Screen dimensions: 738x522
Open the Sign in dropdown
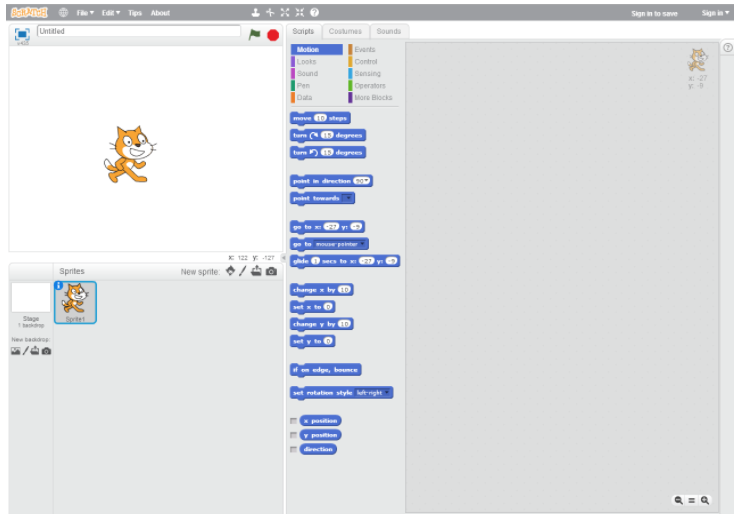click(715, 13)
